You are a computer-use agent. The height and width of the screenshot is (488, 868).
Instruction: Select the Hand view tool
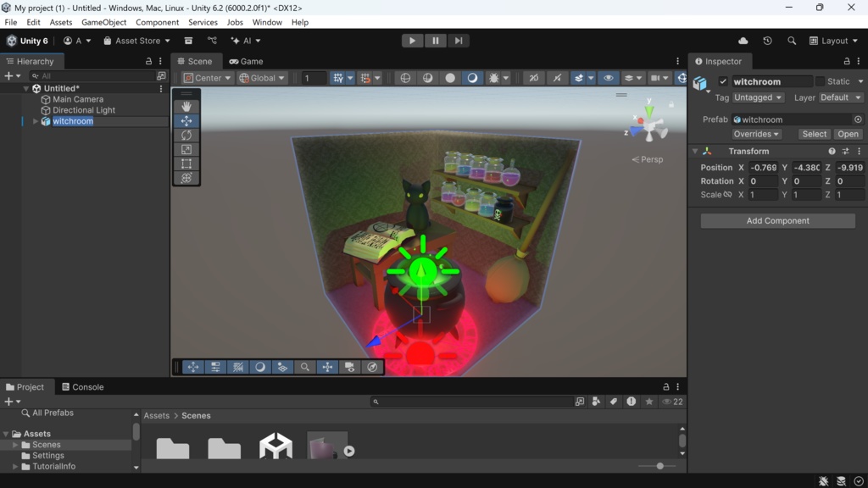(x=186, y=106)
